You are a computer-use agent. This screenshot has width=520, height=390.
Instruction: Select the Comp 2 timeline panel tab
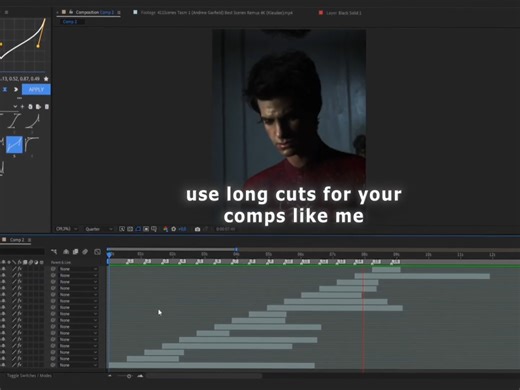17,240
